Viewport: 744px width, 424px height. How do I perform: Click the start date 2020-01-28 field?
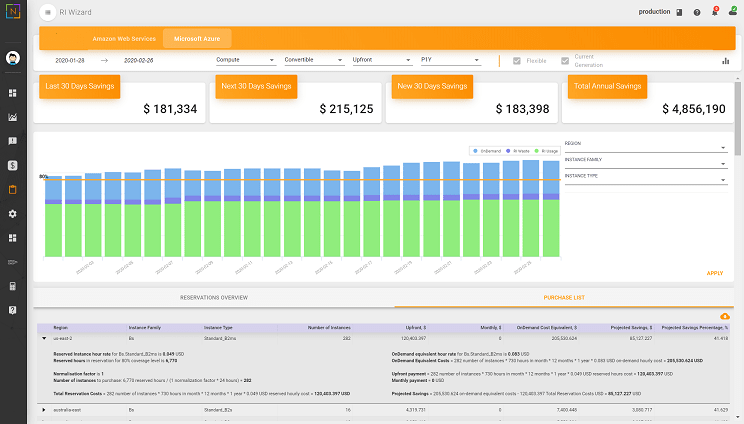coord(70,60)
